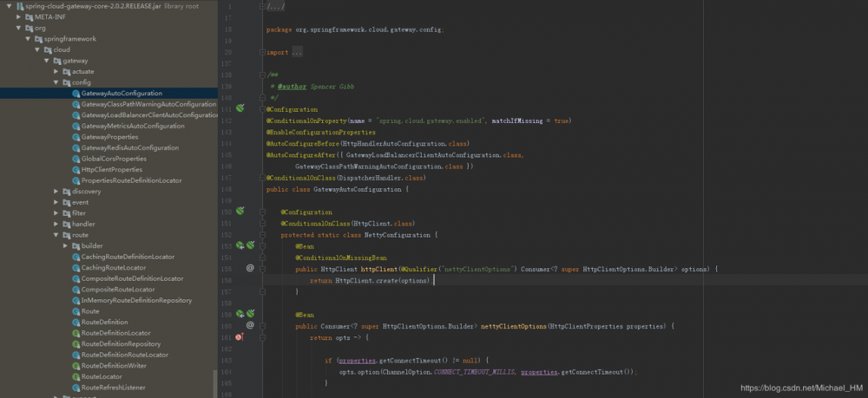The height and width of the screenshot is (398, 868).
Task: Click second bean gutter icon at line 153
Action: tap(250, 245)
